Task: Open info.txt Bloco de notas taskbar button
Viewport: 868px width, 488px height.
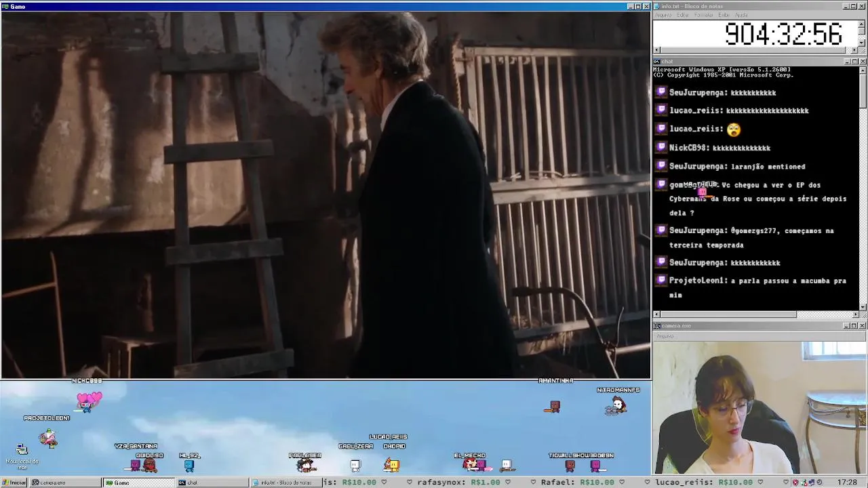Action: point(285,483)
